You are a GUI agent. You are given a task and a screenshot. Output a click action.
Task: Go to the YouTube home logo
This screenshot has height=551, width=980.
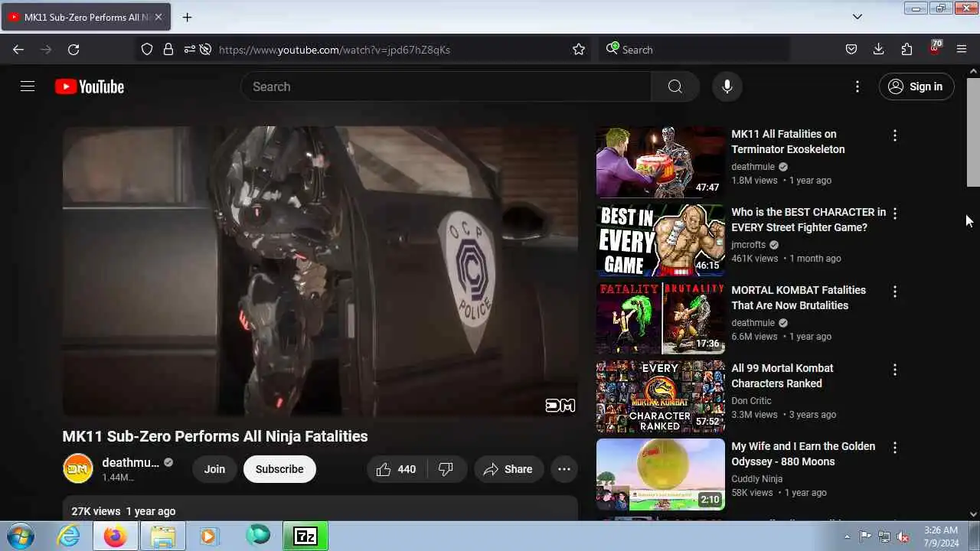90,86
